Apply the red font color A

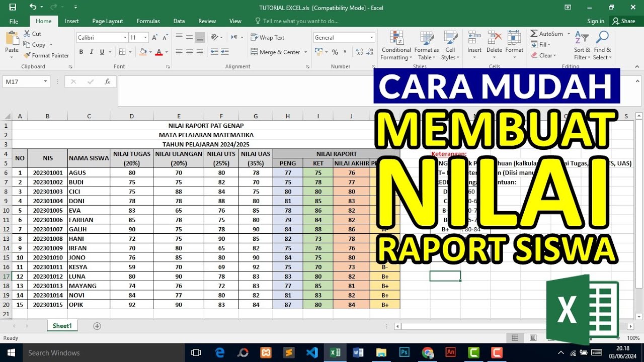tap(159, 52)
